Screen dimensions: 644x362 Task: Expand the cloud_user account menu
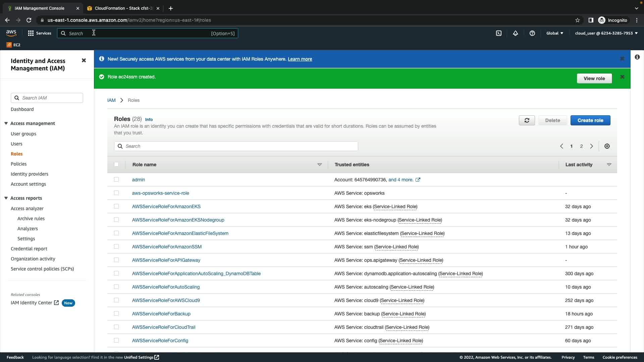tap(606, 33)
